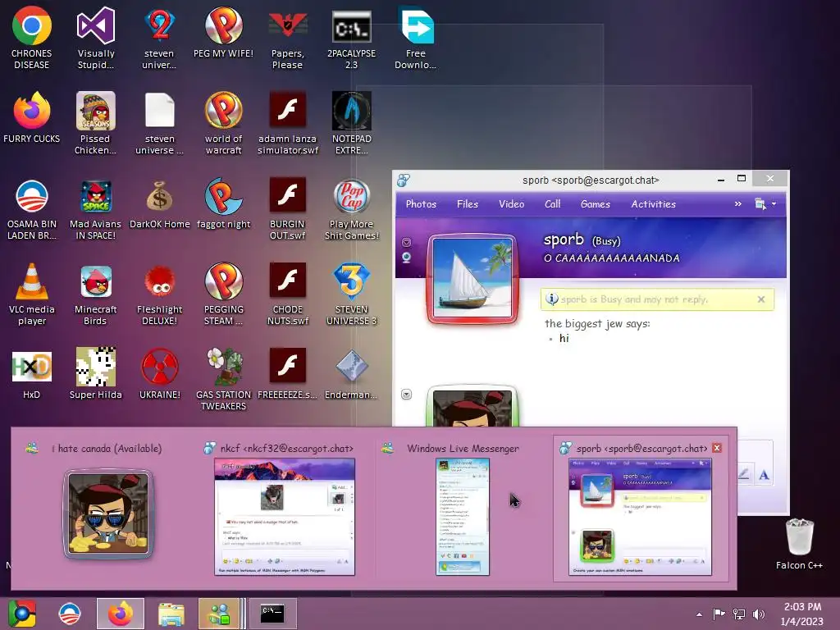Viewport: 840px width, 630px height.
Task: Open the HxD hex editor icon
Action: (x=32, y=374)
